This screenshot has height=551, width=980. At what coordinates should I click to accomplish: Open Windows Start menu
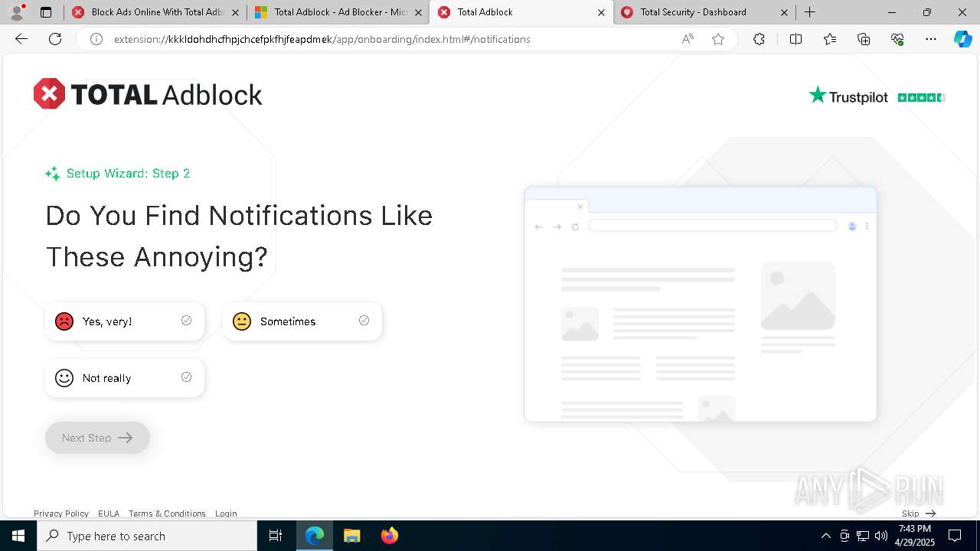click(x=18, y=536)
